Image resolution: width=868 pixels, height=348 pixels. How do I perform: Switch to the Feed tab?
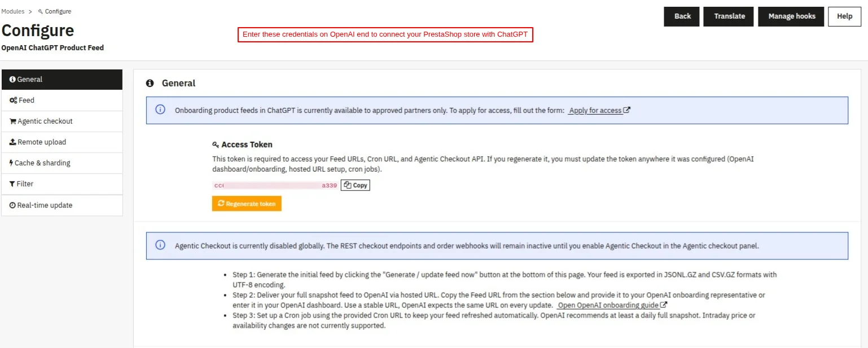[x=62, y=101]
